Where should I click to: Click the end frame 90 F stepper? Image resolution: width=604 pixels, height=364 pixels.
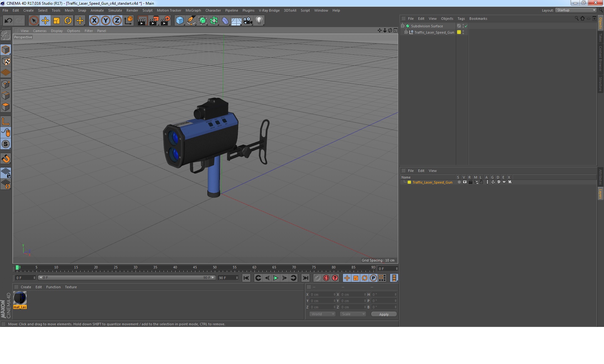[x=237, y=278]
